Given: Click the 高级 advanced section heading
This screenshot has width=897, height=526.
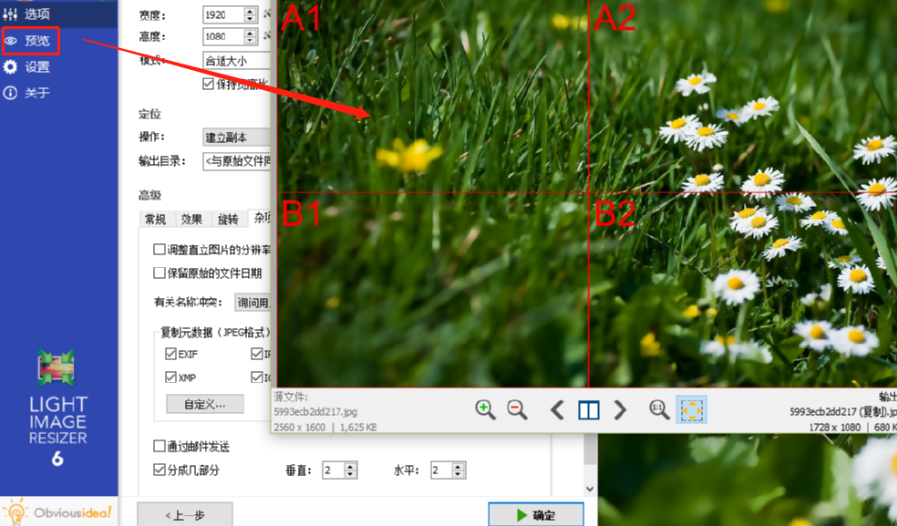Looking at the screenshot, I should click(150, 195).
